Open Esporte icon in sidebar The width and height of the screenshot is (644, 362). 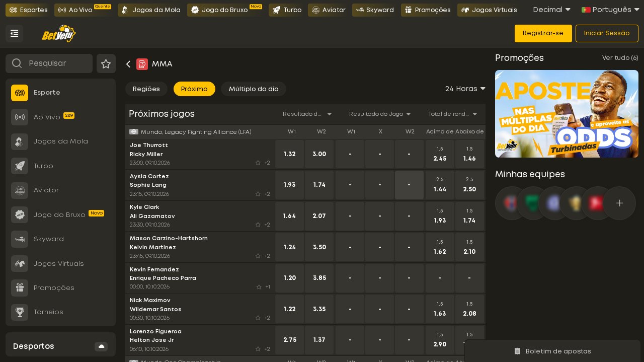pyautogui.click(x=20, y=93)
